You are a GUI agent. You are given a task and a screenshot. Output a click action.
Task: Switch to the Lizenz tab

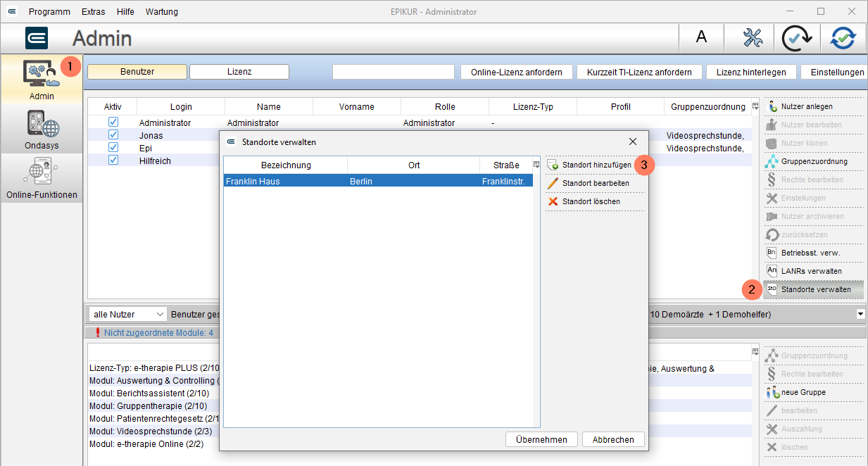(239, 72)
